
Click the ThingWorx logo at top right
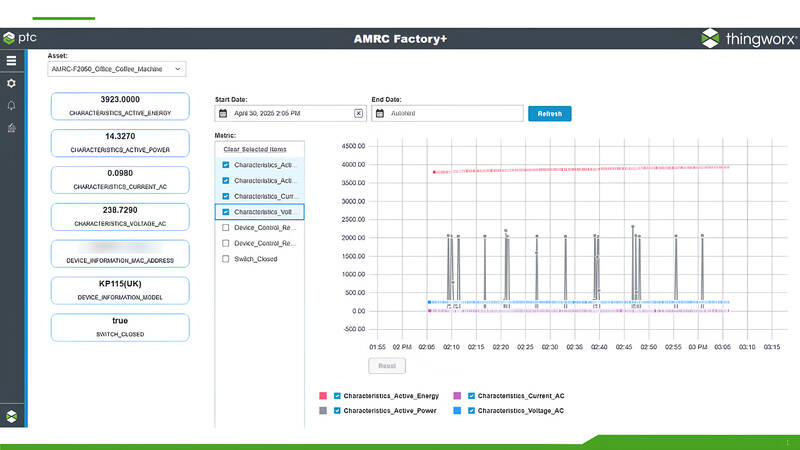(x=746, y=38)
